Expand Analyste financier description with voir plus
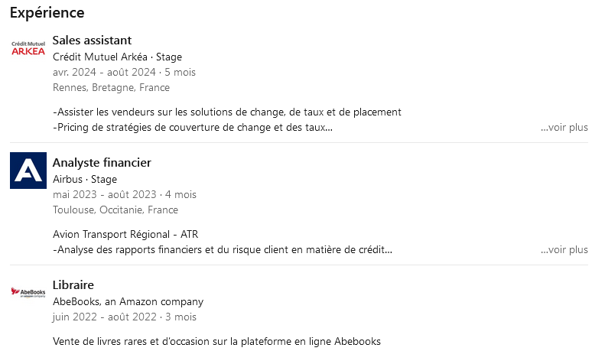This screenshot has height=364, width=605. pos(564,249)
